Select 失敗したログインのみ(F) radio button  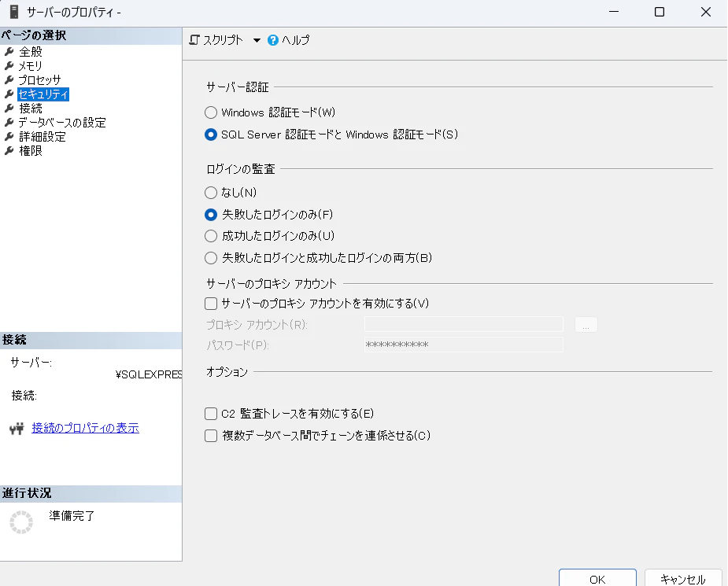tap(211, 215)
